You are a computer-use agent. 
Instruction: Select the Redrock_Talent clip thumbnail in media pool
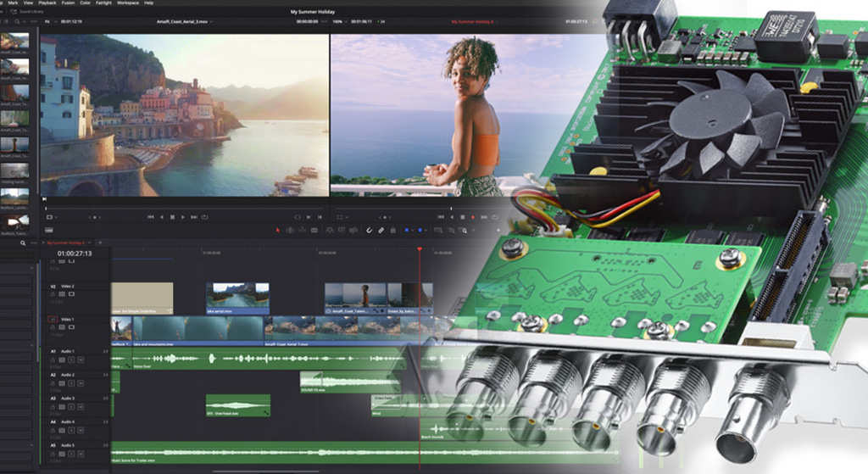[15, 221]
